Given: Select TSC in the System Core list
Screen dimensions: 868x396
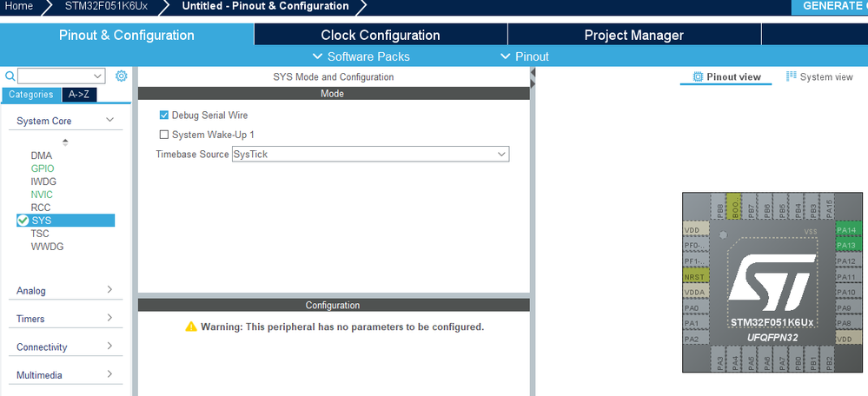Looking at the screenshot, I should click(40, 234).
